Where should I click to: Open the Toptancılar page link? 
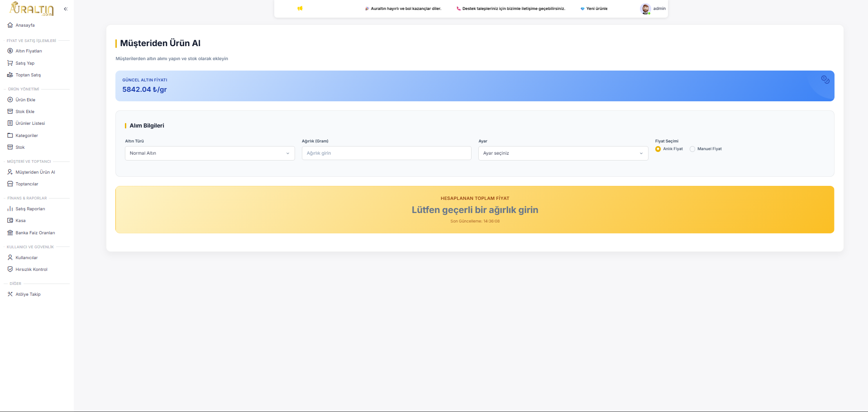coord(27,184)
